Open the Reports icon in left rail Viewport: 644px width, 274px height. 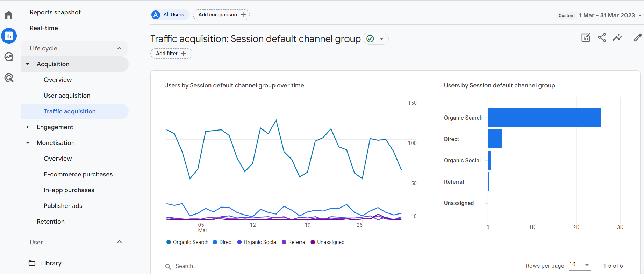coord(9,36)
